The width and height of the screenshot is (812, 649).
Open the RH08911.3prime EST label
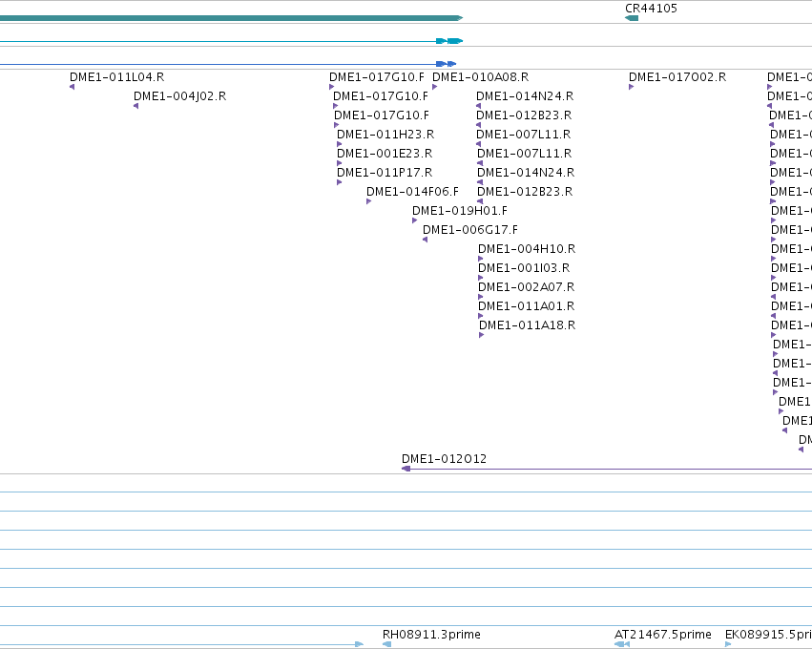pos(431,635)
